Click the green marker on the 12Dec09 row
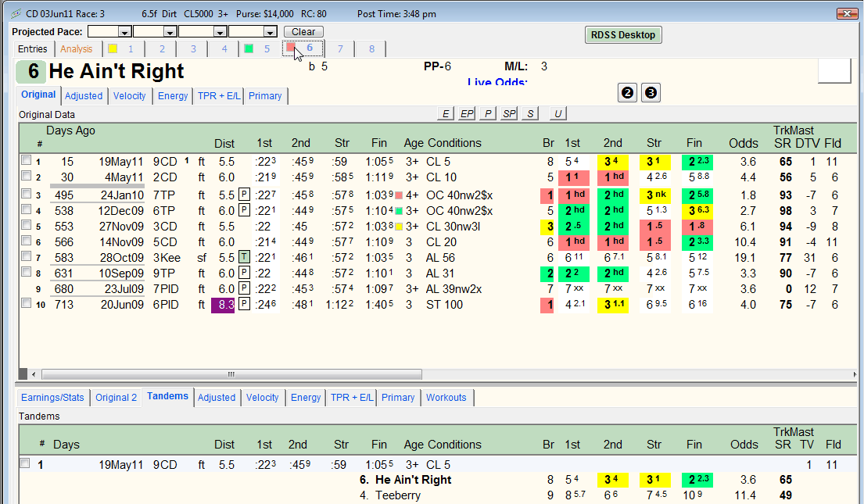 (x=399, y=210)
